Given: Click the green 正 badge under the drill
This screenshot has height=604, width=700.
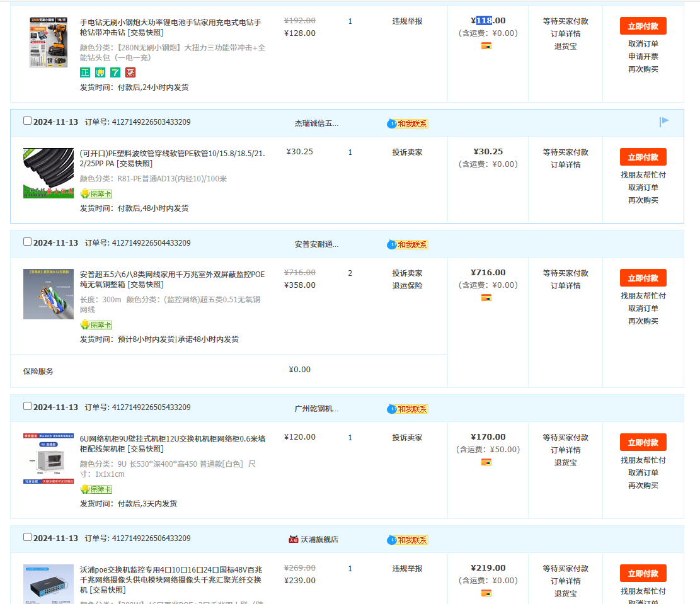Looking at the screenshot, I should coord(85,72).
